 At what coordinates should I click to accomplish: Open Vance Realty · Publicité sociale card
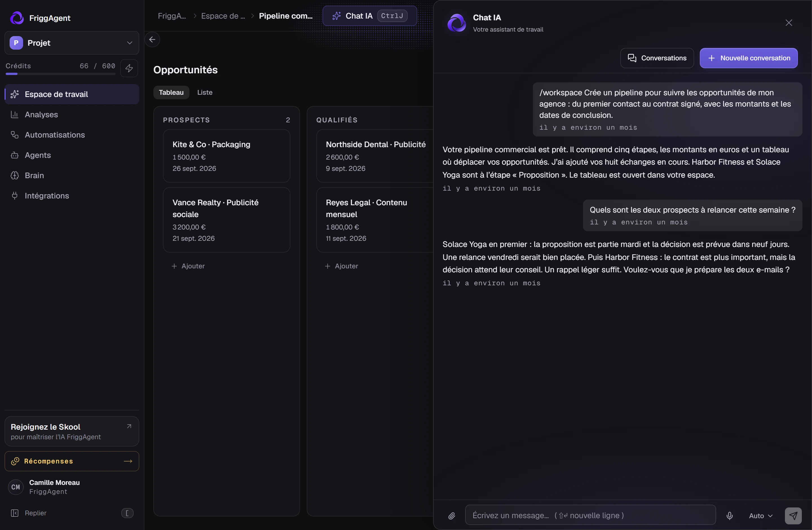pyautogui.click(x=226, y=220)
